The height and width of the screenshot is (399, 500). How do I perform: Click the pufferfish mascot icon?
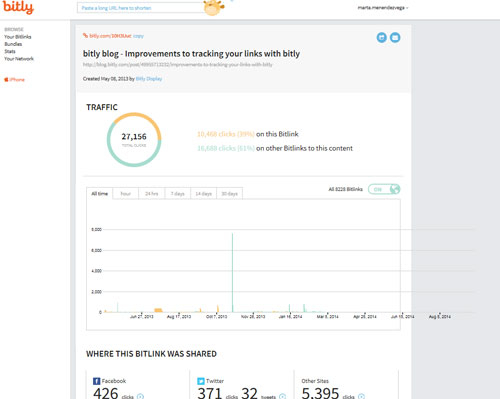pos(214,8)
